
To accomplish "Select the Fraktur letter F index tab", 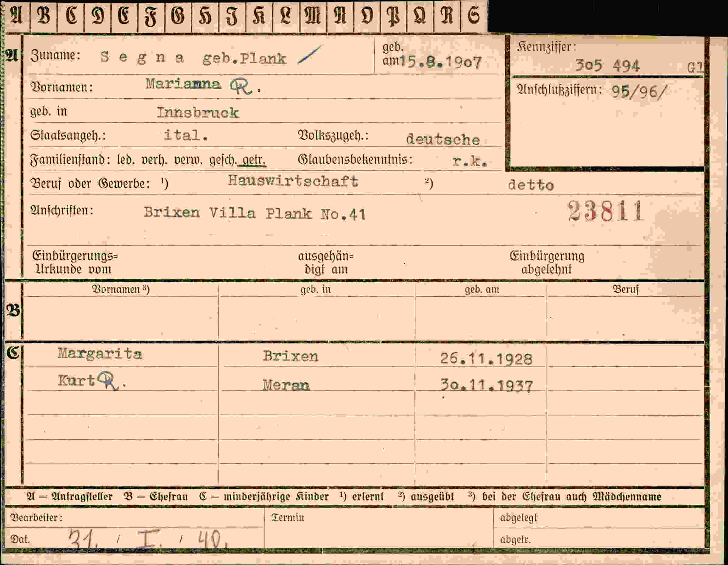I will 151,17.
